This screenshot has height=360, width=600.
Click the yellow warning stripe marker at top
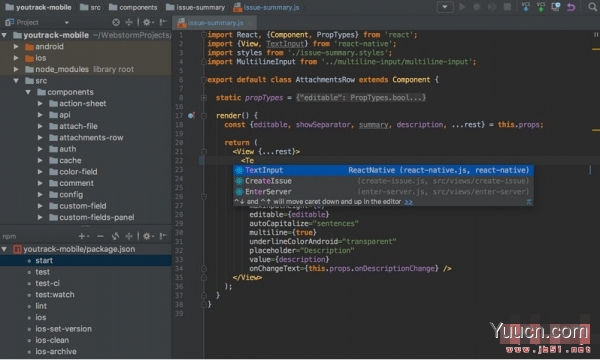pos(596,49)
